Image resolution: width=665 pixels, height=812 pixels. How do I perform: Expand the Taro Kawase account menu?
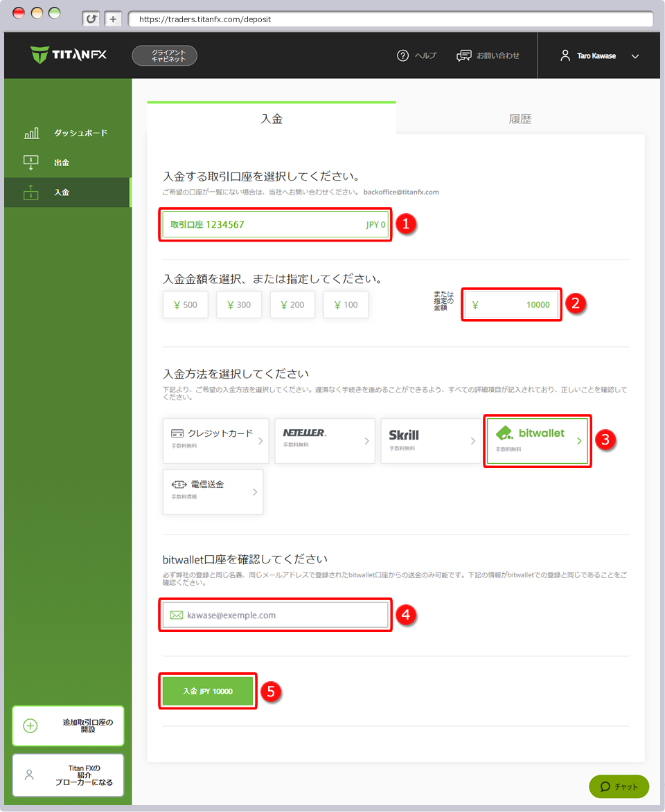(x=635, y=56)
